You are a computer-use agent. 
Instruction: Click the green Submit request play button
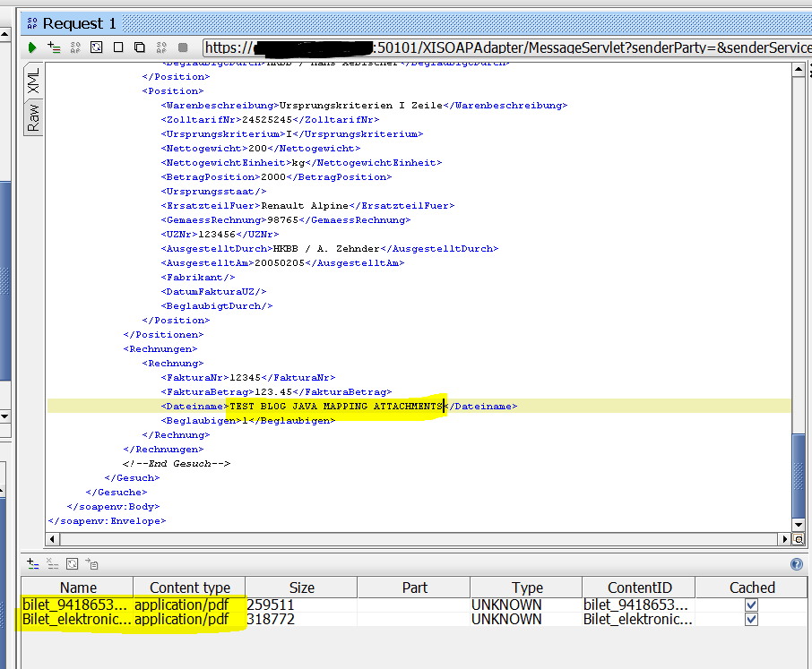[x=32, y=47]
